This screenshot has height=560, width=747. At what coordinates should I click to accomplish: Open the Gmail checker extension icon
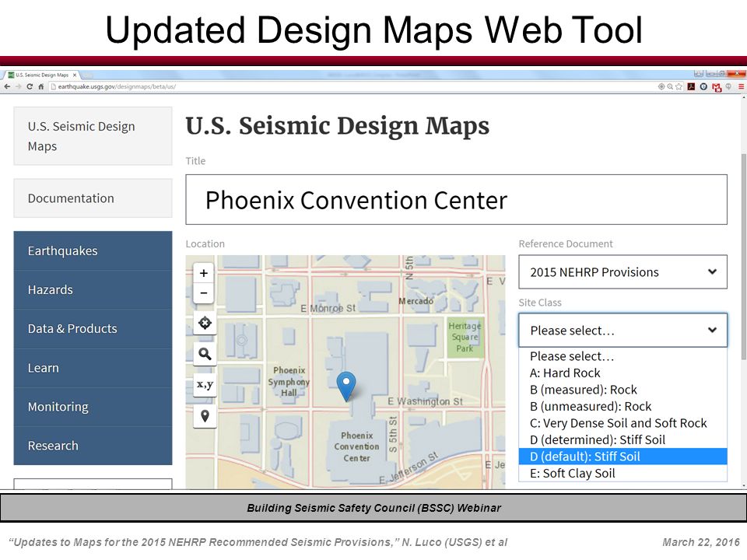tap(717, 87)
